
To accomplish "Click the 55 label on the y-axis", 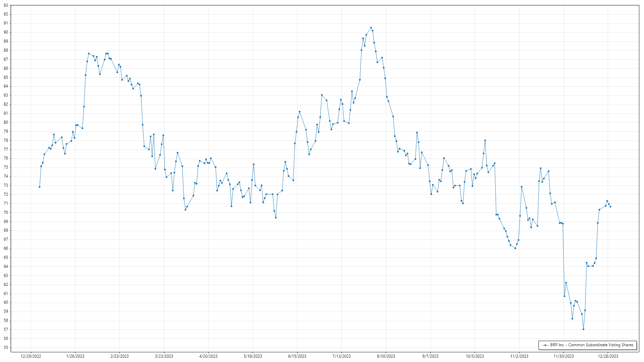I will pos(6,348).
